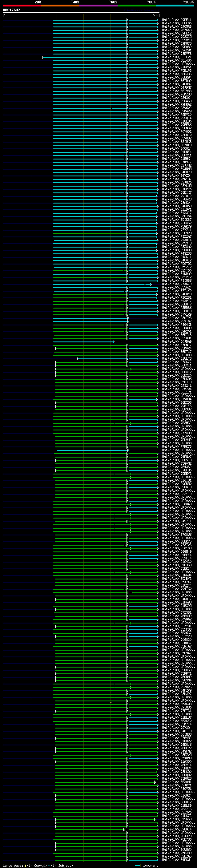Click the UniRef100_O24364 label
Image resolution: width=197 pixels, height=868 pixels.
click(x=176, y=98)
